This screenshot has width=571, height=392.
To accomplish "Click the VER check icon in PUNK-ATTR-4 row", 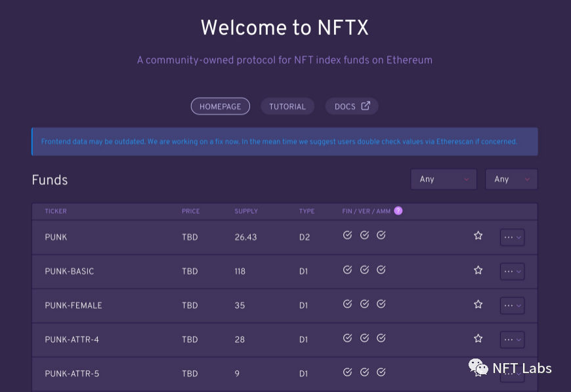I will (x=364, y=338).
